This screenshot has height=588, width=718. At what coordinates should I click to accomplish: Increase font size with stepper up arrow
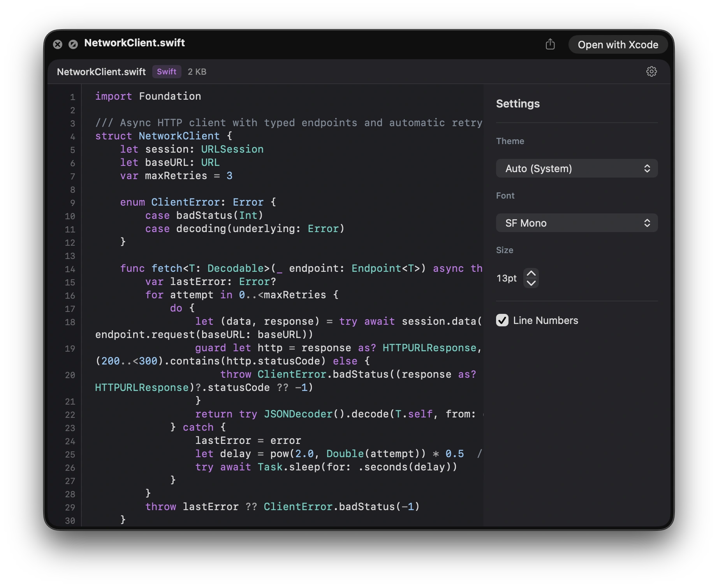(x=531, y=273)
